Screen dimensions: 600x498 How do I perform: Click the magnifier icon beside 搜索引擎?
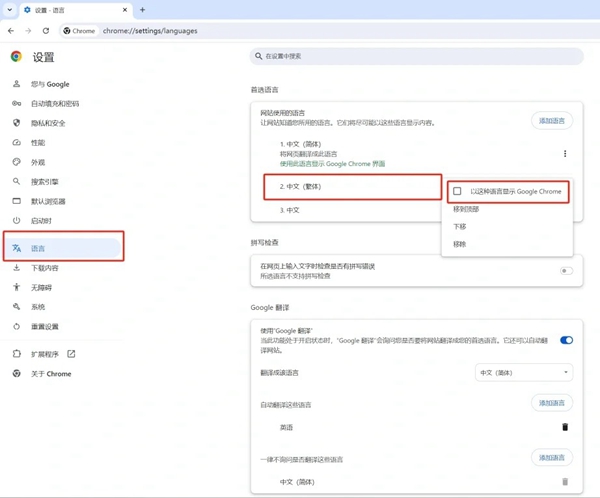[16, 181]
